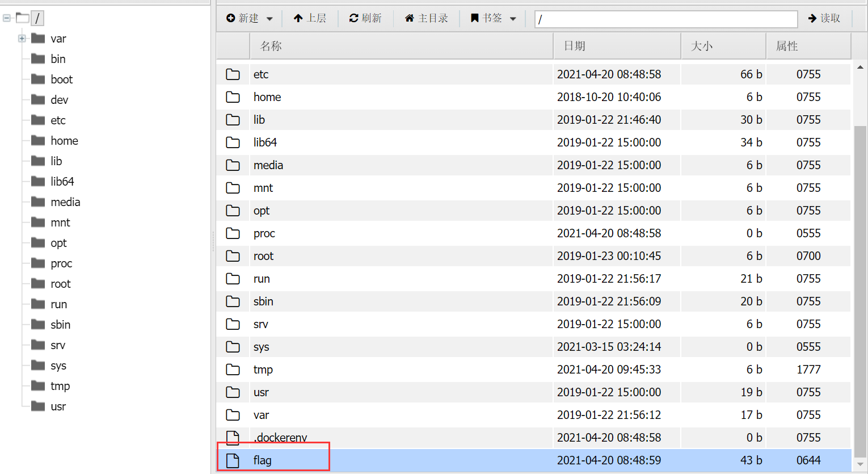Click proc folder icon in file list
Viewport: 868px width, 474px height.
click(233, 233)
